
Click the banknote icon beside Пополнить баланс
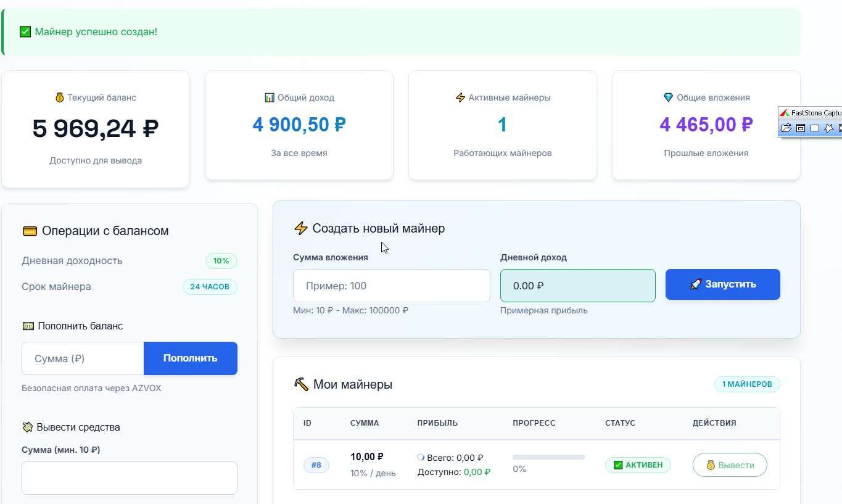click(x=28, y=326)
